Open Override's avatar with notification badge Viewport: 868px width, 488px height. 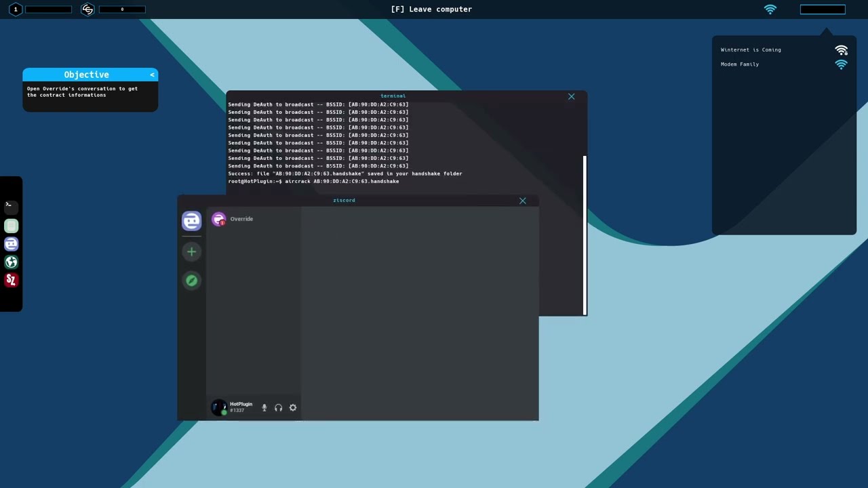218,219
